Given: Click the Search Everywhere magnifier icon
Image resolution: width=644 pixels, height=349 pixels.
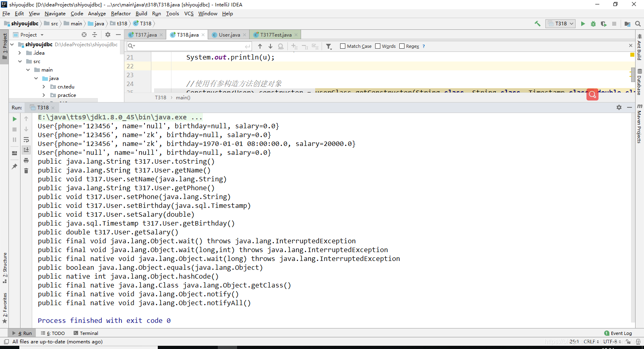Looking at the screenshot, I should pyautogui.click(x=638, y=24).
